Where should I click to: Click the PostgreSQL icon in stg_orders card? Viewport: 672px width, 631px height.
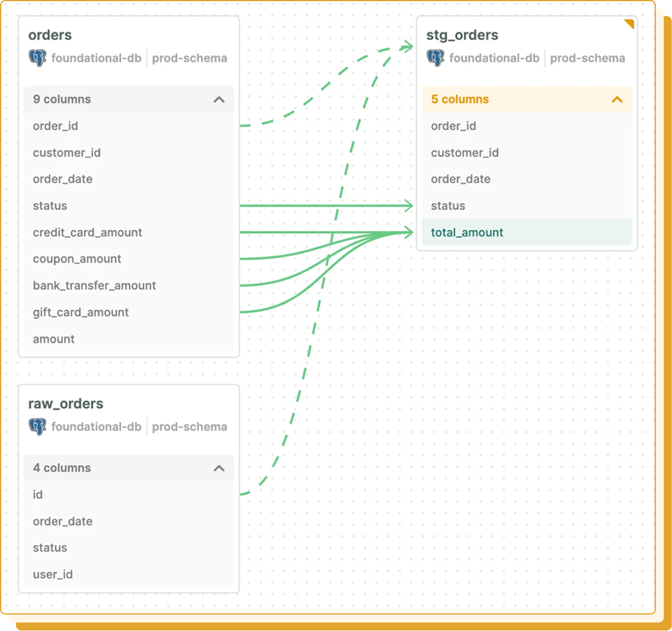pos(435,58)
